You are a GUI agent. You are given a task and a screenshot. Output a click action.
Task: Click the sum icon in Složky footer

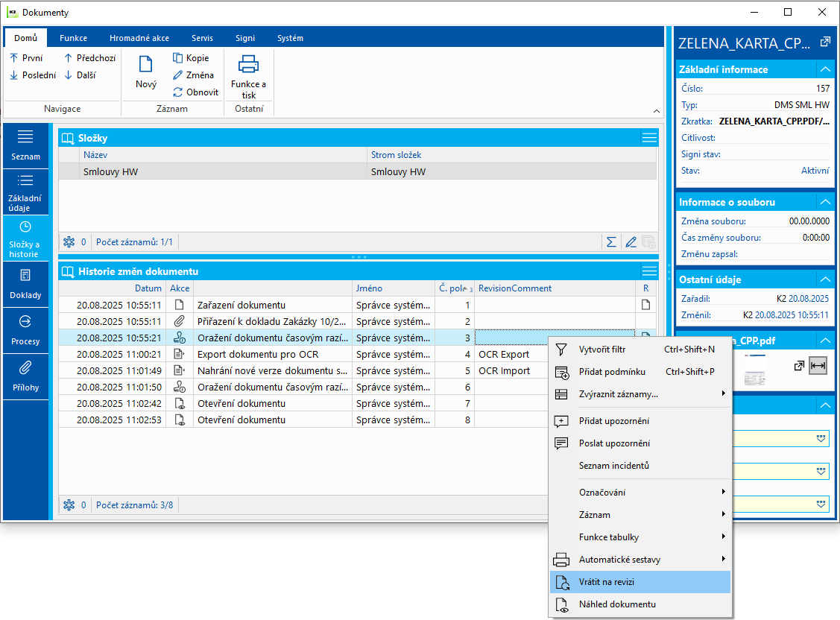pyautogui.click(x=611, y=242)
